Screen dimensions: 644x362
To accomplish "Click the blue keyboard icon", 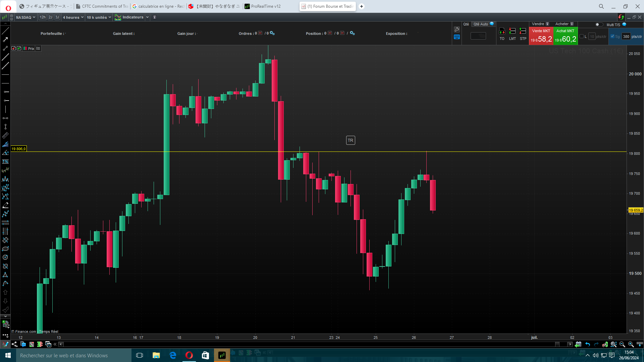I will [x=457, y=37].
